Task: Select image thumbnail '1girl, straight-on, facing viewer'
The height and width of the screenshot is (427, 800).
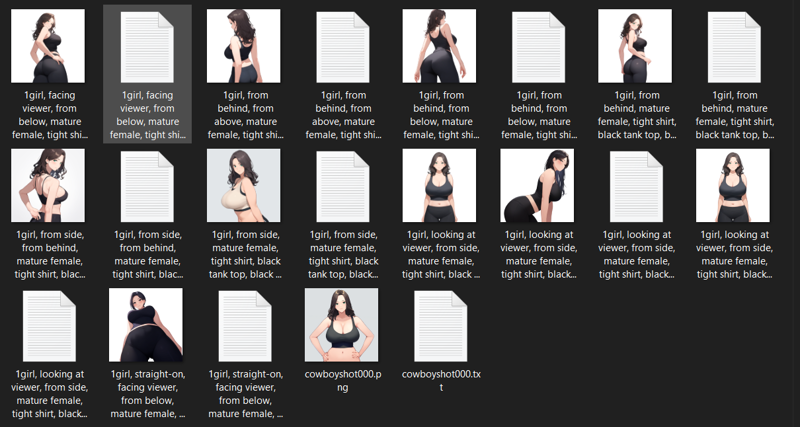Action: click(x=146, y=325)
